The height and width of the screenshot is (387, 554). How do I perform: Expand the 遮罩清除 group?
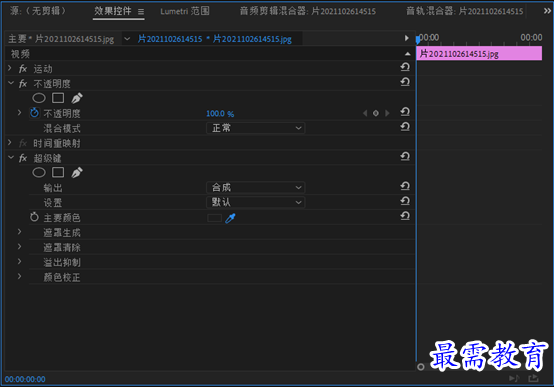coord(20,247)
